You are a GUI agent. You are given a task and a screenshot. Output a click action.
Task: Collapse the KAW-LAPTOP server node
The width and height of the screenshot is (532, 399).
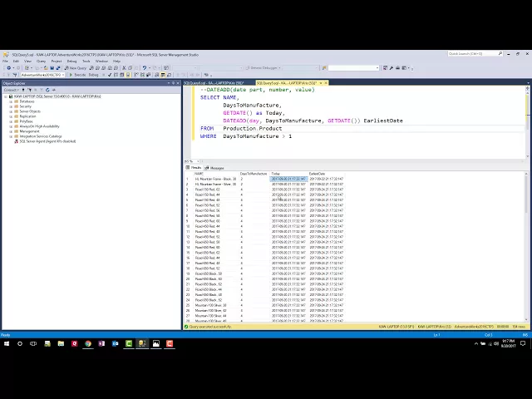point(6,96)
